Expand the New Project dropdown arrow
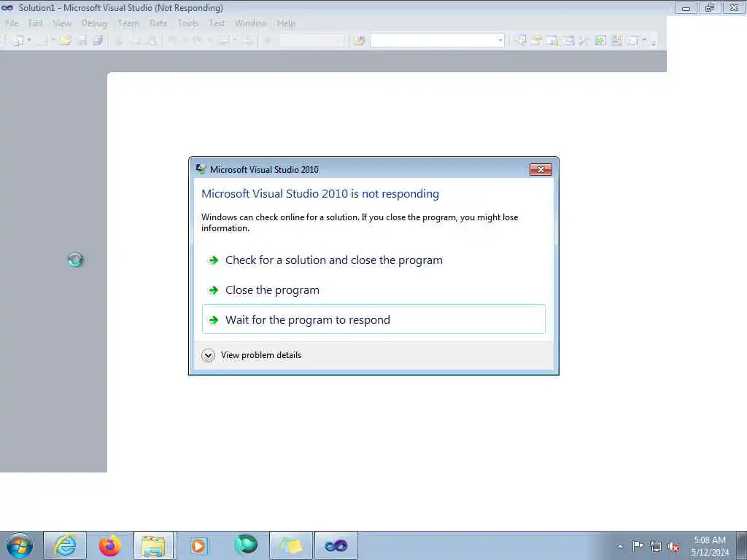The image size is (747, 560). tap(29, 40)
